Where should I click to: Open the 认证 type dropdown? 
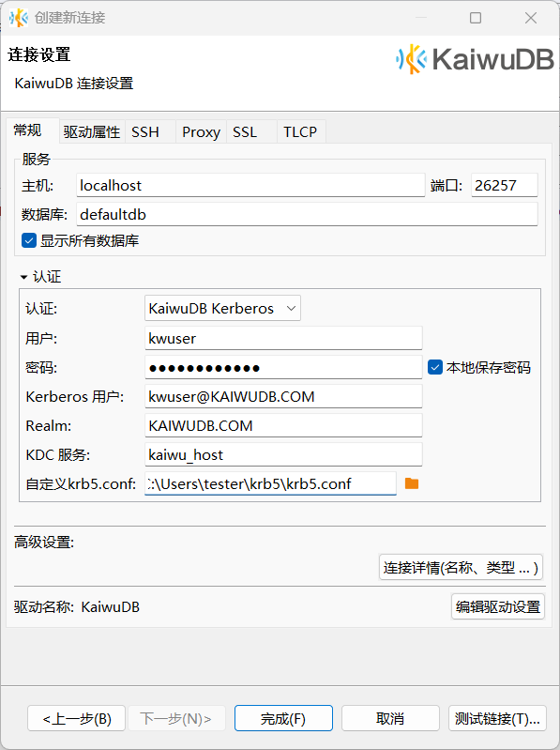(x=222, y=309)
